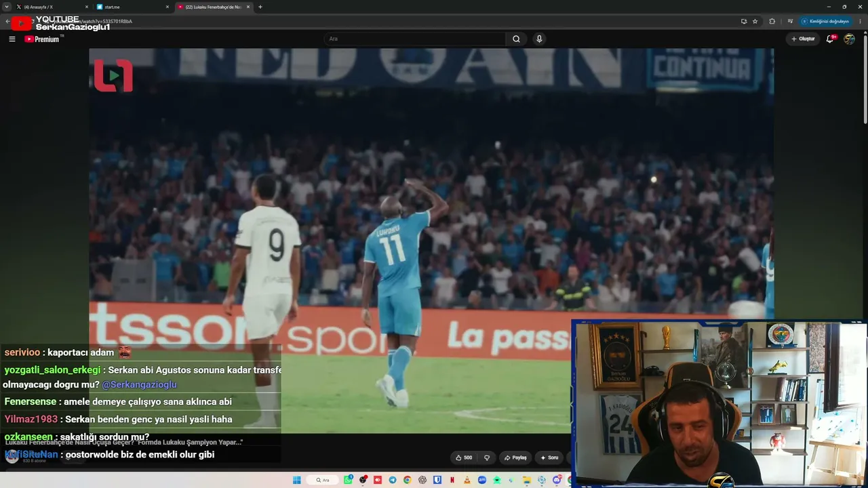Open YouTube notifications bell
The width and height of the screenshot is (868, 488).
[x=830, y=39]
